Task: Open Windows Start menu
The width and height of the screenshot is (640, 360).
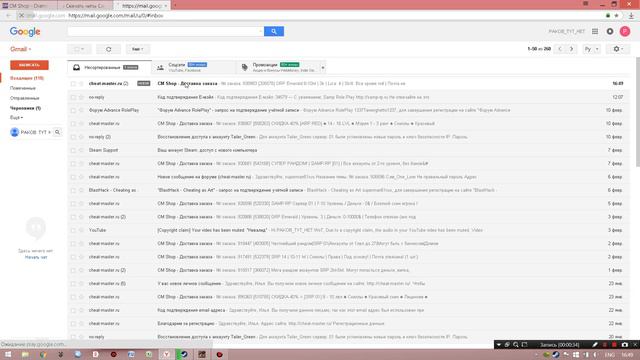Action: [7, 354]
